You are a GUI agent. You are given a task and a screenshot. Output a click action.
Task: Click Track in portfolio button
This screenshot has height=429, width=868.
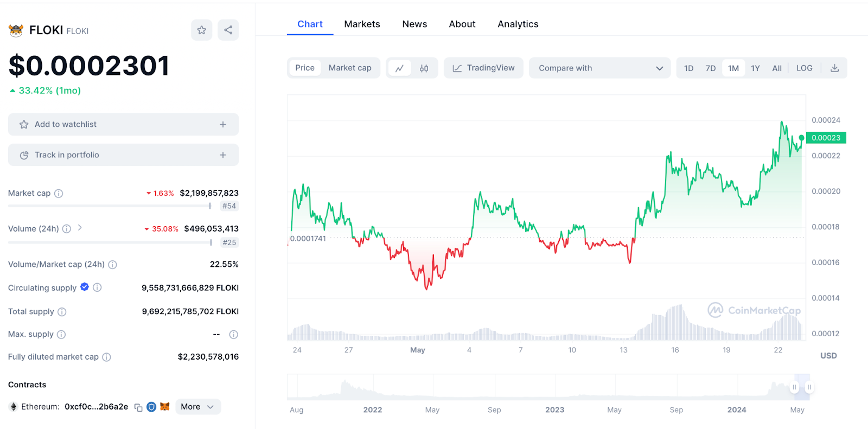pos(123,155)
